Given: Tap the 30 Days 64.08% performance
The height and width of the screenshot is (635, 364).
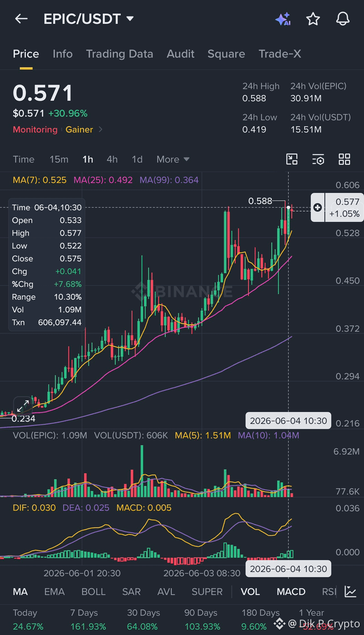Looking at the screenshot, I should (143, 619).
